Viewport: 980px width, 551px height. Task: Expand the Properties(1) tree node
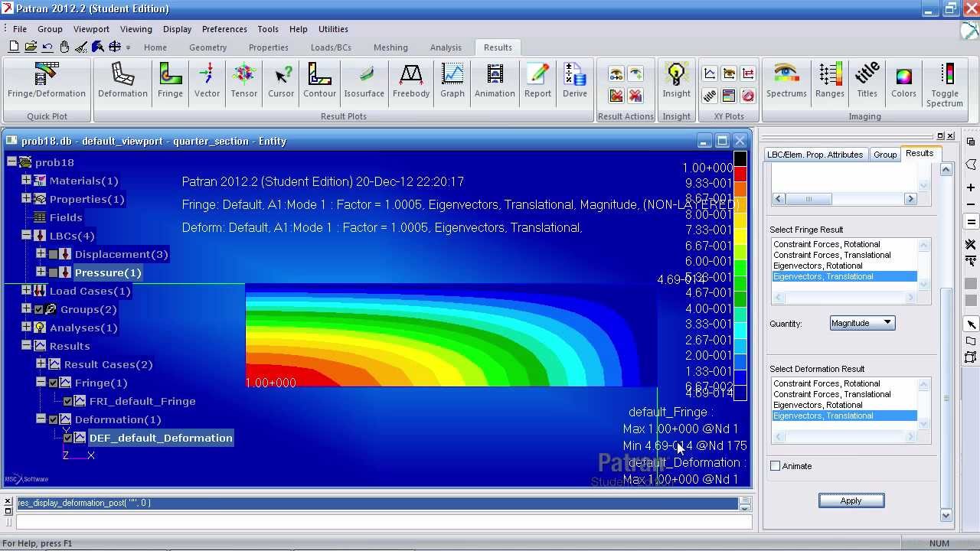pos(26,198)
